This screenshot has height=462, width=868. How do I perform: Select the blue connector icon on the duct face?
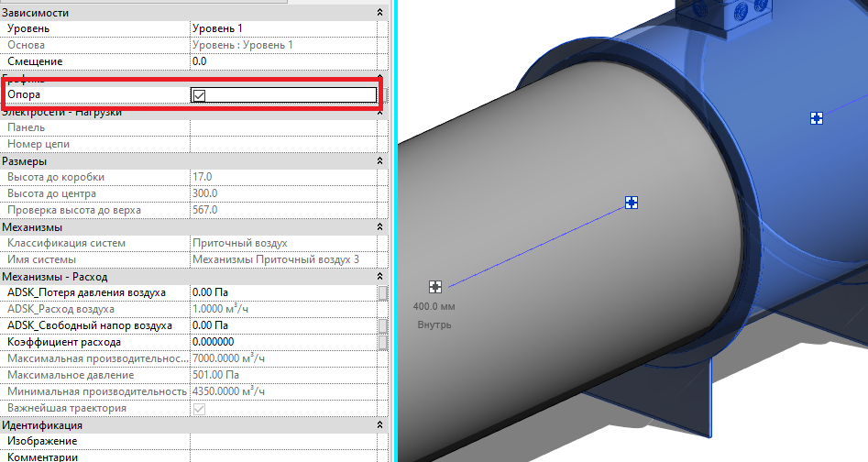pyautogui.click(x=632, y=203)
